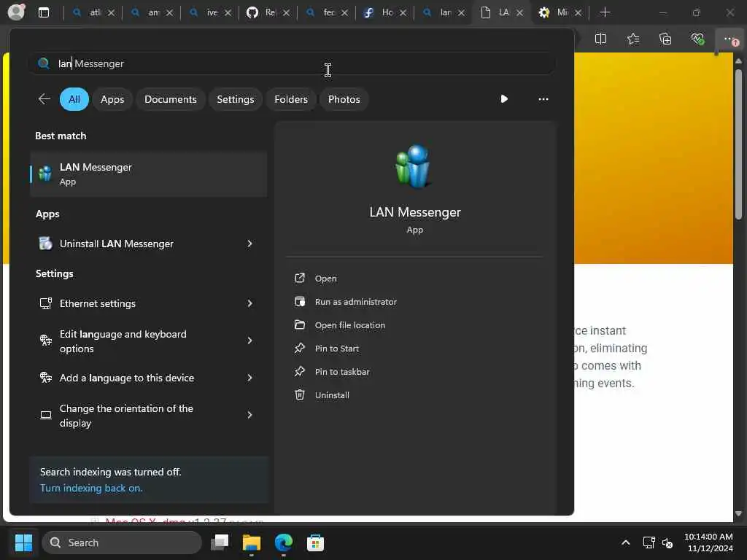The height and width of the screenshot is (560, 747).
Task: Select the All filter chip
Action: point(74,99)
